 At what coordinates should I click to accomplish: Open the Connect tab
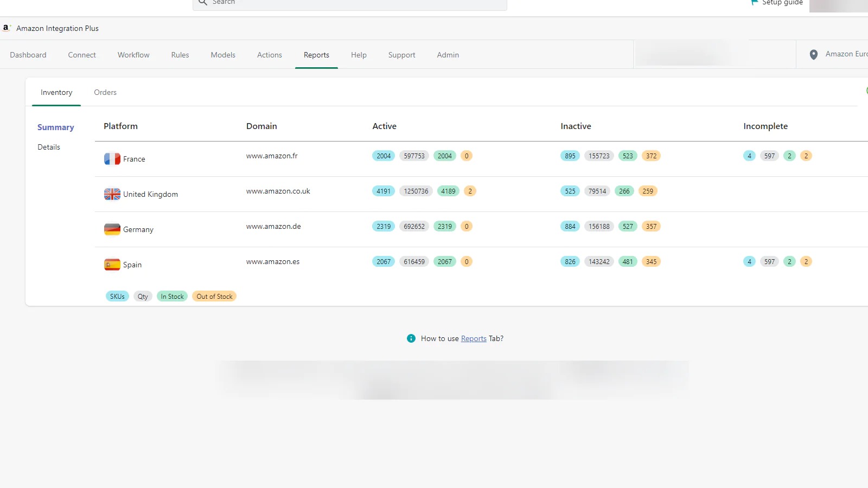click(x=82, y=55)
